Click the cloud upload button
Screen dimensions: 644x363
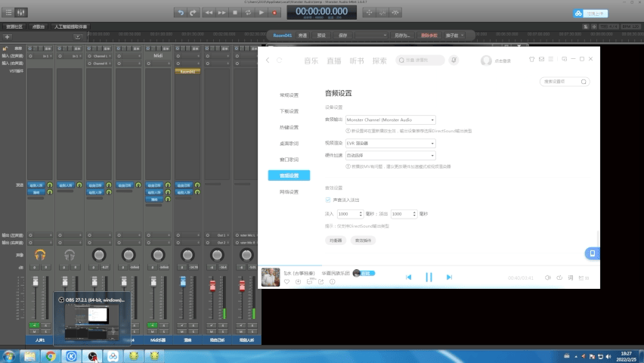590,14
